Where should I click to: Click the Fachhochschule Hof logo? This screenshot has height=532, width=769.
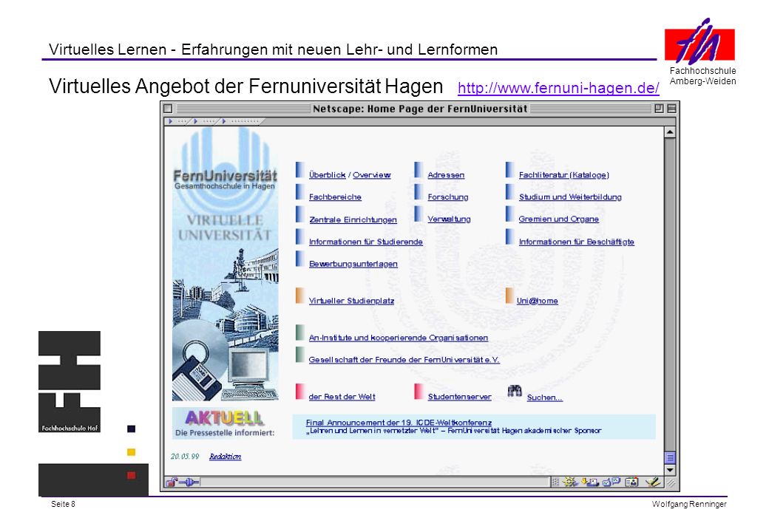point(70,382)
